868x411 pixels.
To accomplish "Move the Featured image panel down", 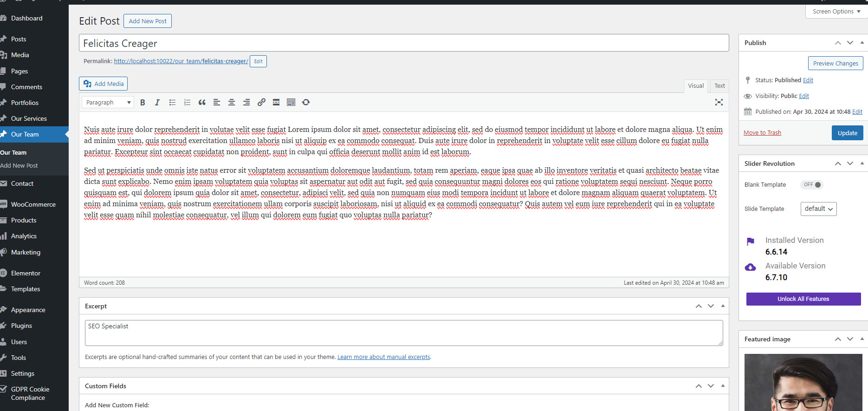I will [x=850, y=339].
